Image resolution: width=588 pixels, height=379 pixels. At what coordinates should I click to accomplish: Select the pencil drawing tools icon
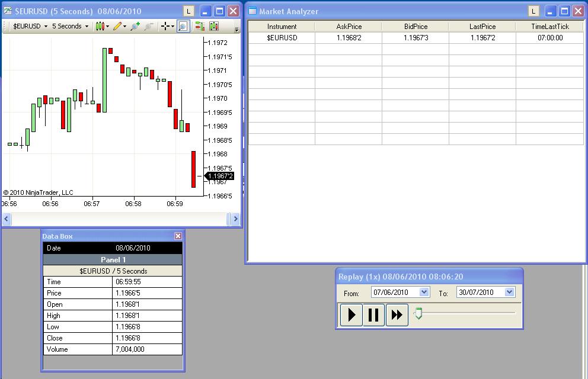117,26
